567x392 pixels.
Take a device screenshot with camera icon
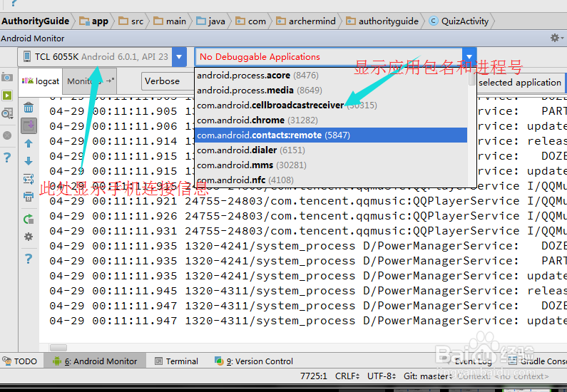(x=7, y=77)
